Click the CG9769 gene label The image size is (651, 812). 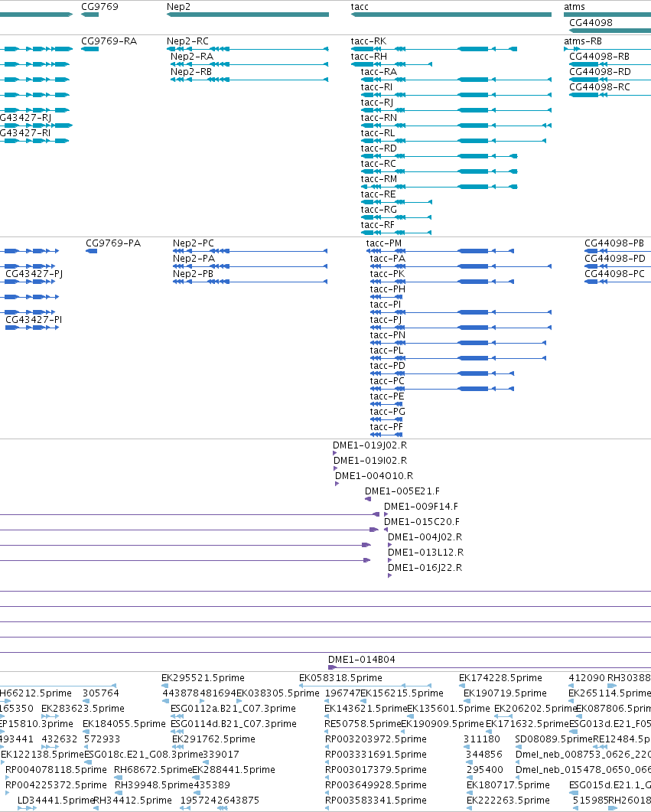(x=99, y=7)
